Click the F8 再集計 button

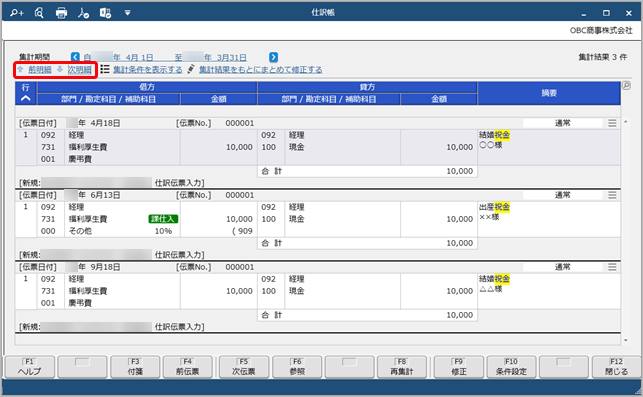pos(402,367)
